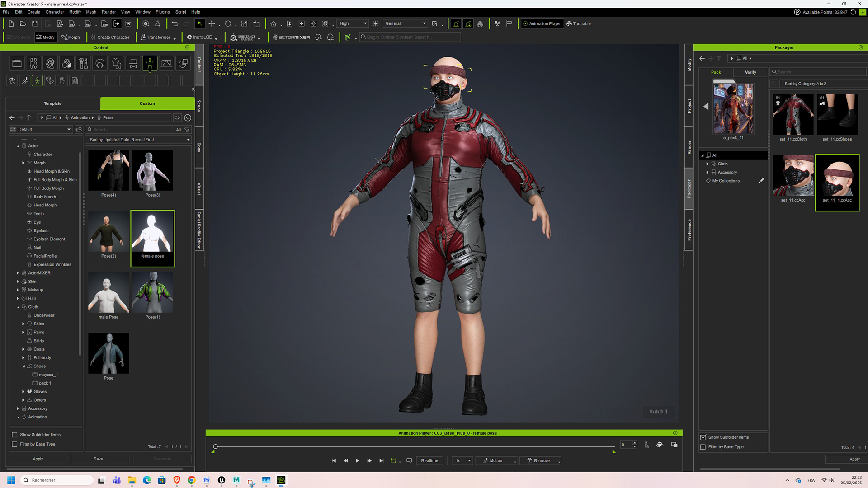Click the Home camera view icon
Viewport: 868px width, 488px height.
coord(274,23)
